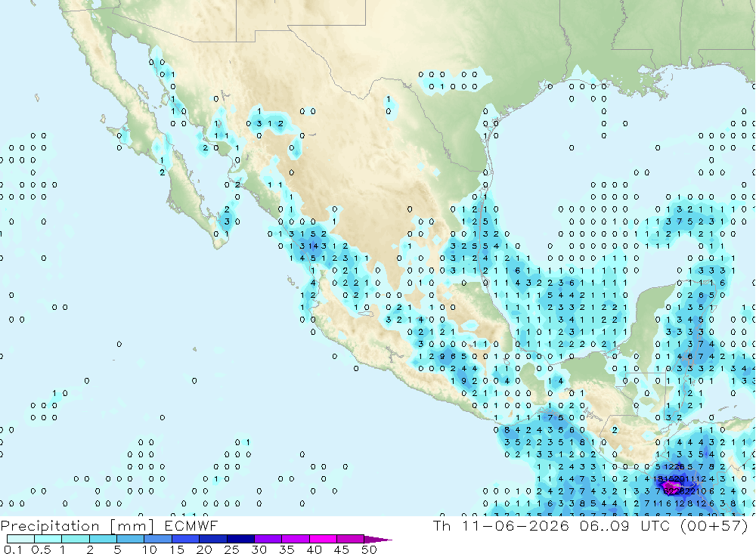This screenshot has height=554, width=756.
Task: Click the 40–45 mm legend color box
Action: tap(323, 539)
